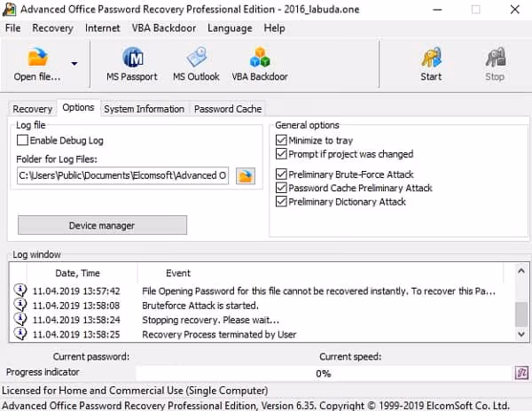Image resolution: width=532 pixels, height=411 pixels.
Task: Open the Language menu
Action: tap(230, 28)
